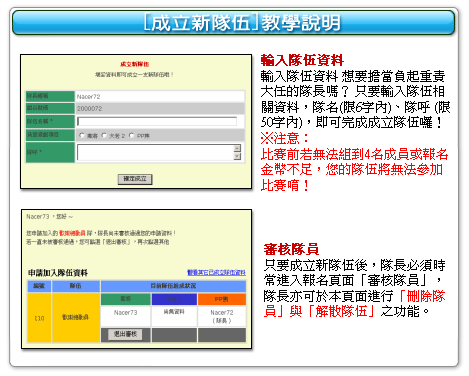The image size is (469, 376).
Task: Click the red ※注意： notice label
Action: click(x=285, y=138)
